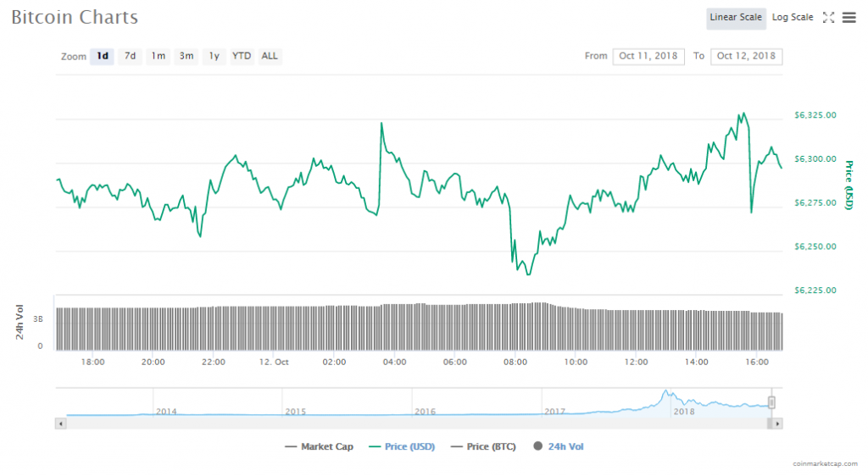The width and height of the screenshot is (868, 476).
Task: Click navigator scroll left arrow
Action: [61, 424]
